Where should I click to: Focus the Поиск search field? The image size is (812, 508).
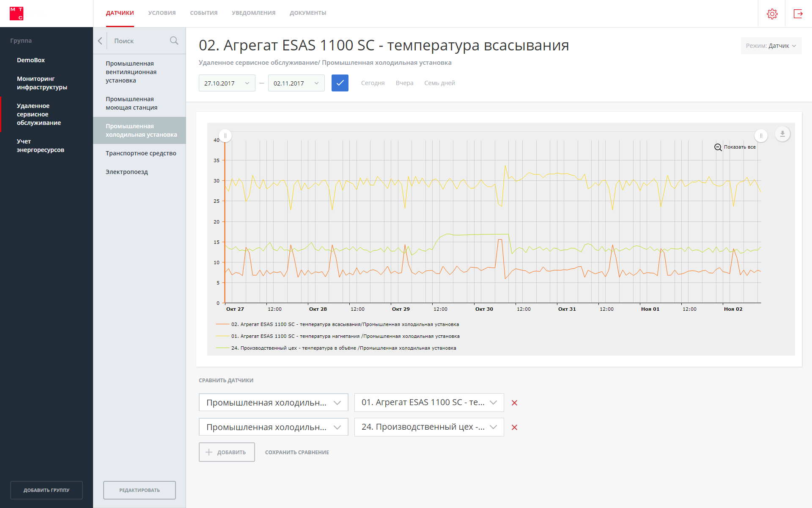(140, 41)
